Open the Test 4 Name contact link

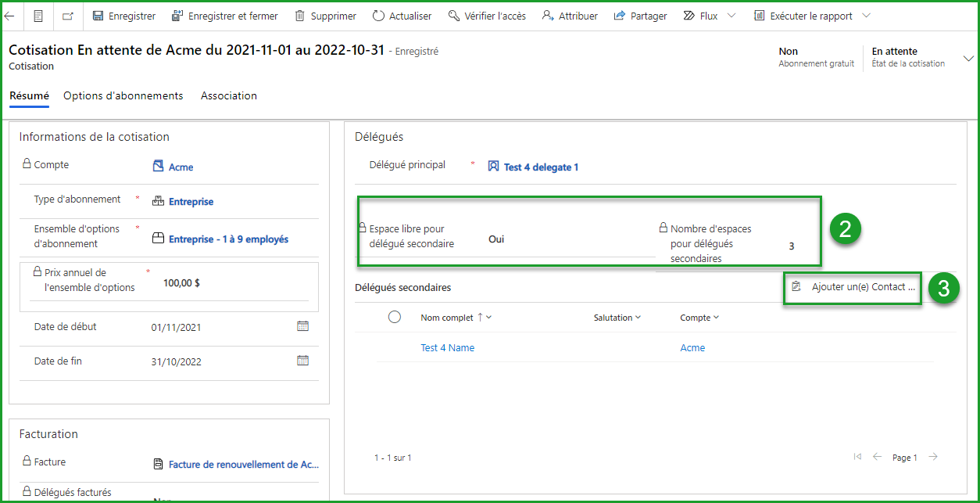point(447,348)
